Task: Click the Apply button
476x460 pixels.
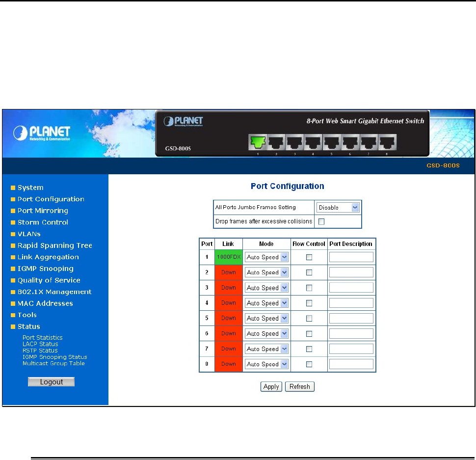Action: click(271, 386)
